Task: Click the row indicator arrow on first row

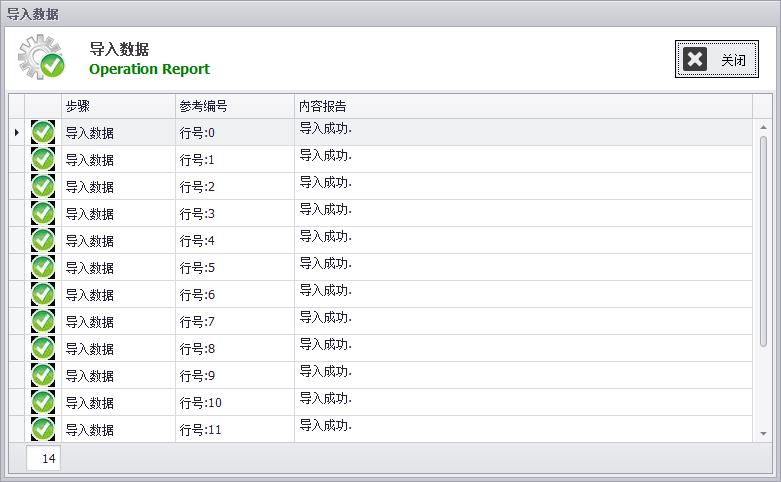Action: coord(16,132)
